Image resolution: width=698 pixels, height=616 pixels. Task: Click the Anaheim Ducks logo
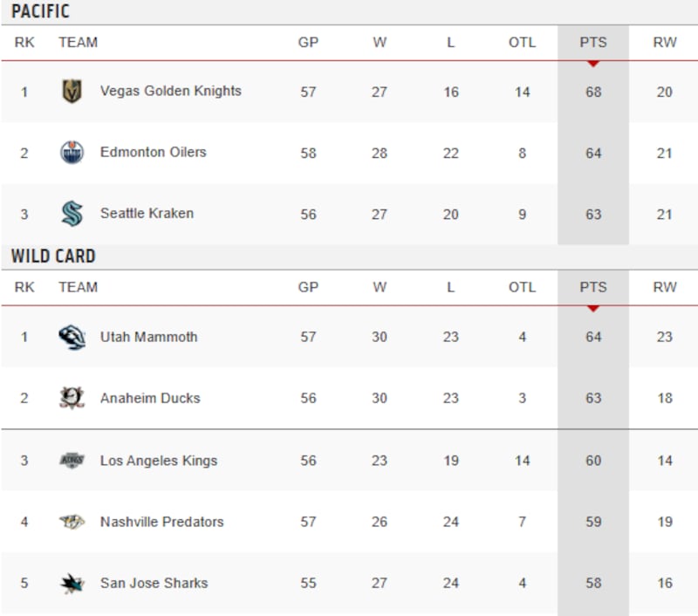(x=72, y=399)
